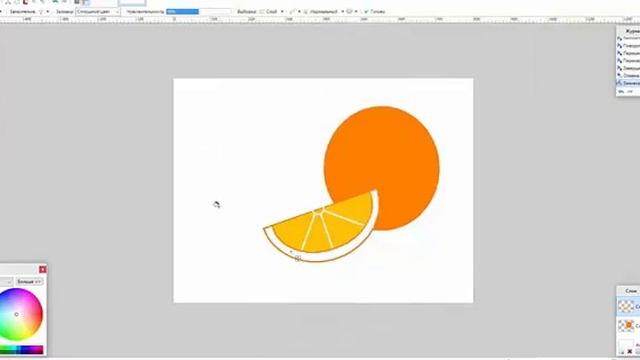Open the Заливка fill style combo box
640x360 pixels.
click(x=98, y=12)
